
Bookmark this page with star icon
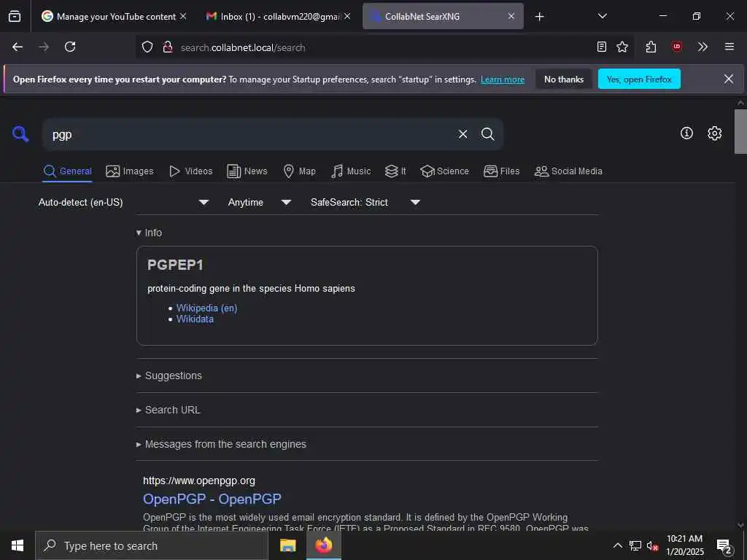622,47
